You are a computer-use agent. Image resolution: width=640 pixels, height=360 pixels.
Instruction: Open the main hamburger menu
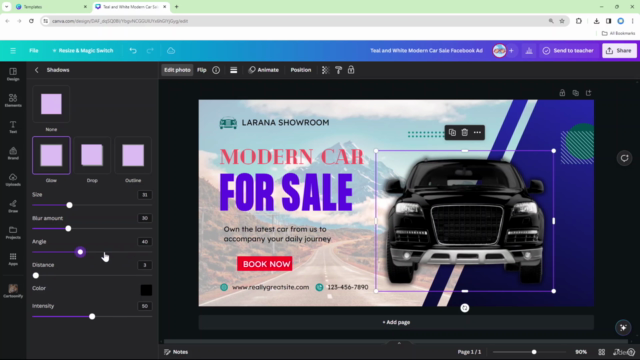13,51
